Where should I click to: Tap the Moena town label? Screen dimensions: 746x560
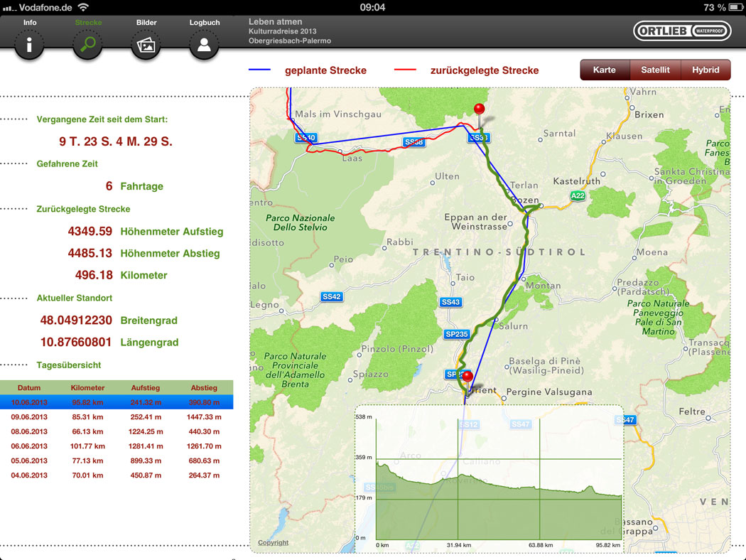pos(652,252)
